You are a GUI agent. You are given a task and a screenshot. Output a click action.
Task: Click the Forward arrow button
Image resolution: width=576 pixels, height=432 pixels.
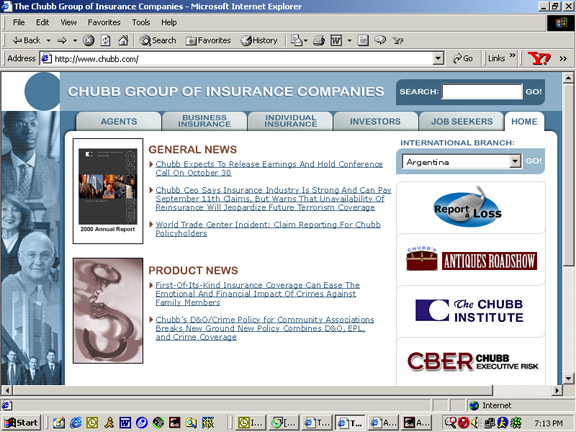62,40
